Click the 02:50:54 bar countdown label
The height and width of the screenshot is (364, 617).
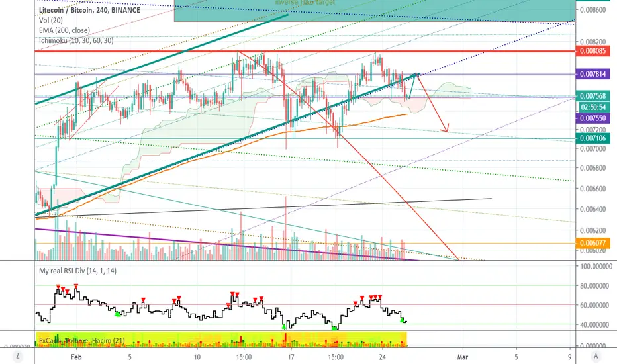point(593,107)
